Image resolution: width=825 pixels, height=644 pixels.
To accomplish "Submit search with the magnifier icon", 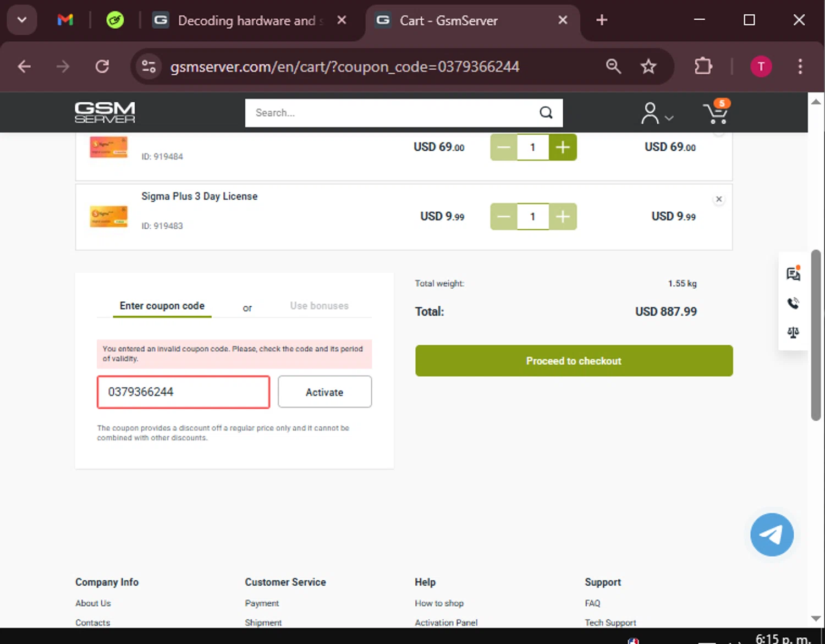I will coord(546,113).
